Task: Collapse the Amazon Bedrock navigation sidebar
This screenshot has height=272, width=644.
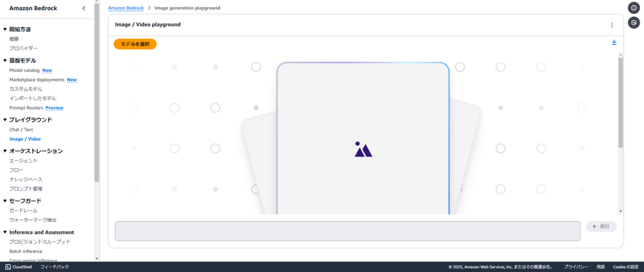Action: pos(83,8)
